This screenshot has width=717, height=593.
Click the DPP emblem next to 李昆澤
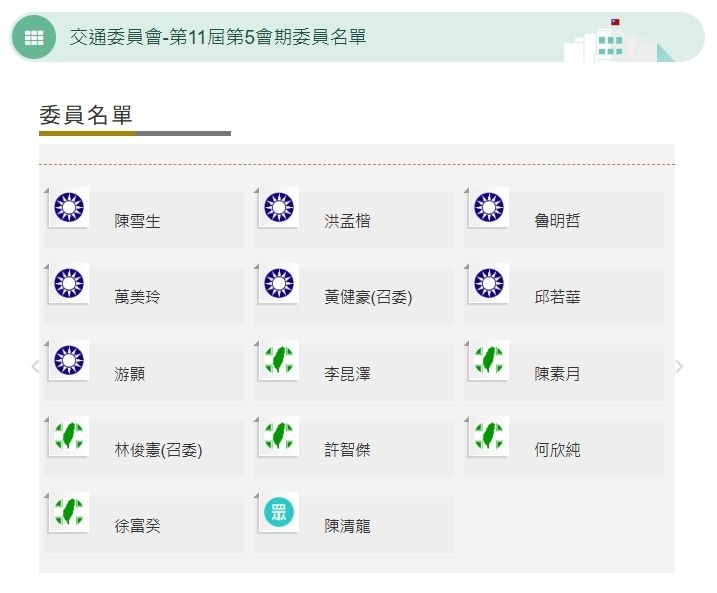(279, 360)
